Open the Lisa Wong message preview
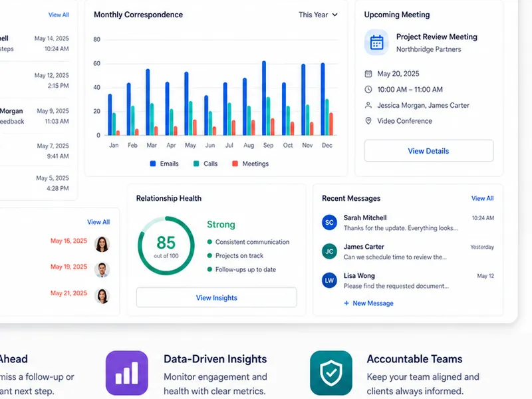The width and height of the screenshot is (532, 399). click(408, 281)
